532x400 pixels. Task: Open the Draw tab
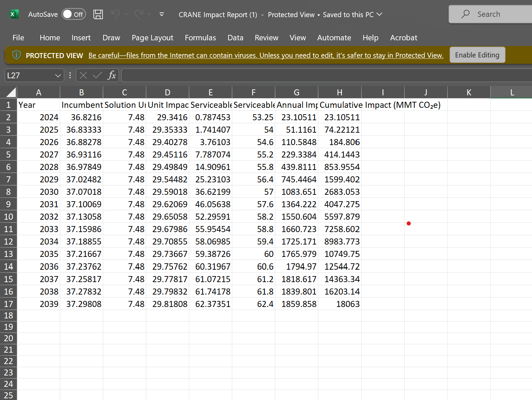111,38
